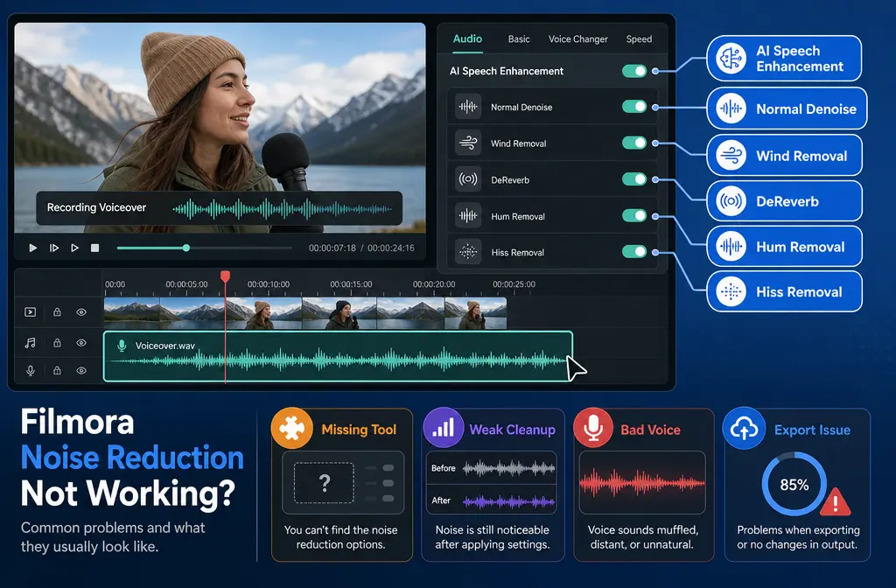
Task: Click the Normal Denoise callout badge
Action: 787,108
